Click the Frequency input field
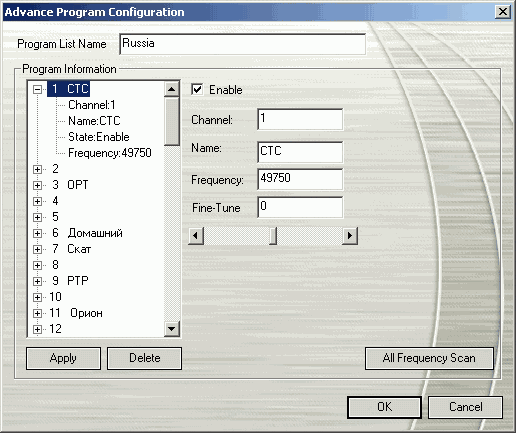516x433 pixels. click(x=300, y=179)
